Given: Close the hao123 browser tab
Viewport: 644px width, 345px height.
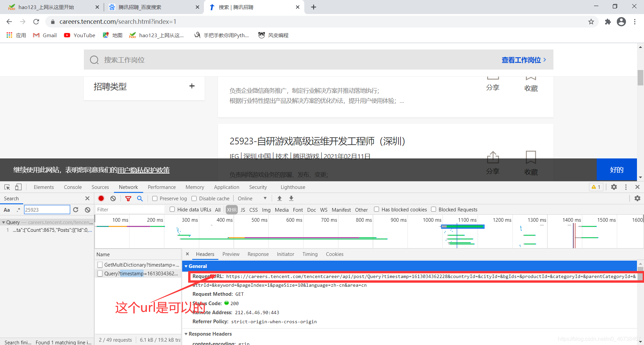Looking at the screenshot, I should pos(97,7).
